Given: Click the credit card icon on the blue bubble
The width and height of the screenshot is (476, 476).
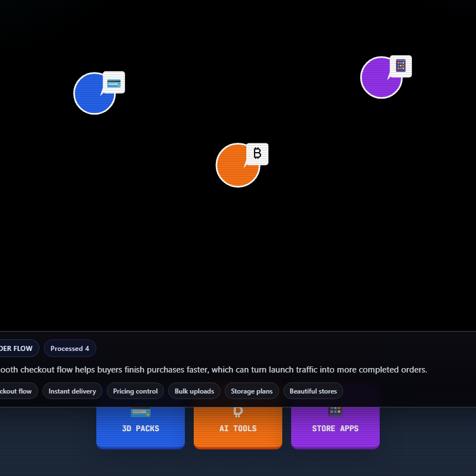Looking at the screenshot, I should click(x=114, y=83).
